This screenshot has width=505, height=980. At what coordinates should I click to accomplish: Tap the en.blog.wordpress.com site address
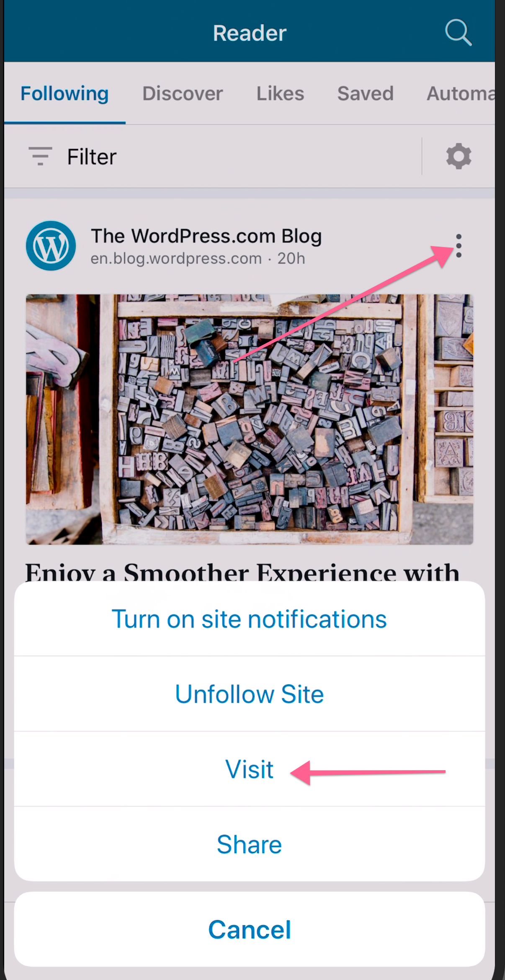coord(176,259)
